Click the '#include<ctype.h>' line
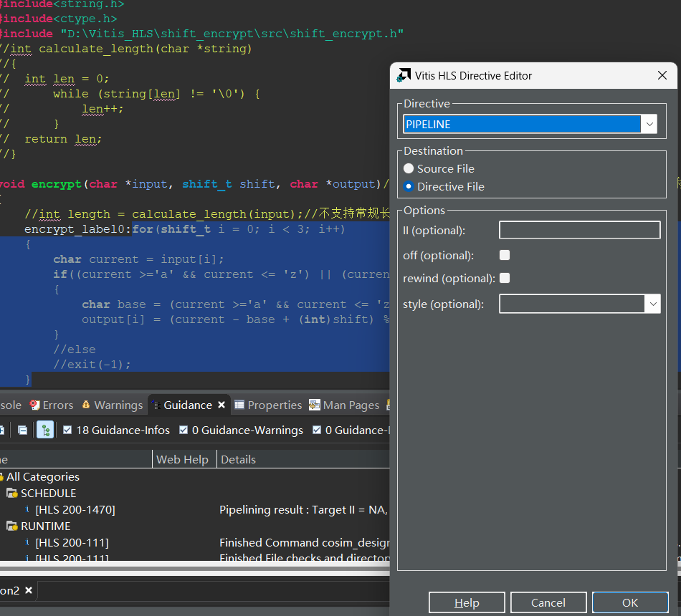The height and width of the screenshot is (616, 681). click(59, 19)
